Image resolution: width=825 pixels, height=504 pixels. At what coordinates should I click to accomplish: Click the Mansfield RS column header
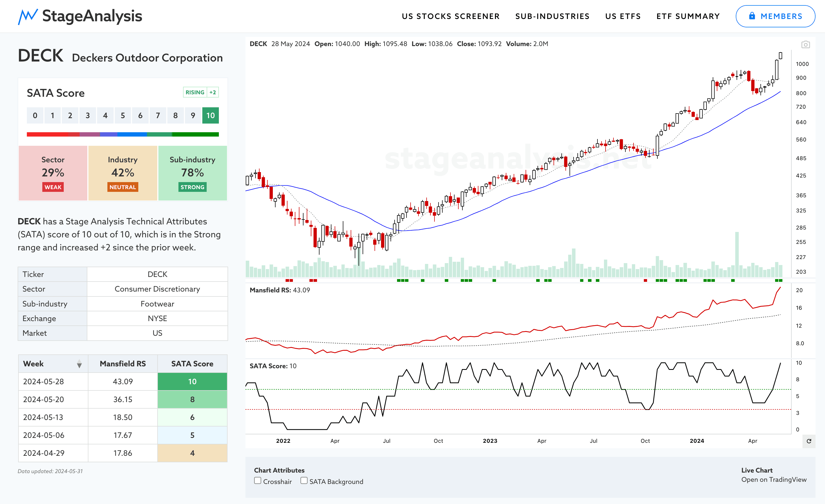point(123,364)
